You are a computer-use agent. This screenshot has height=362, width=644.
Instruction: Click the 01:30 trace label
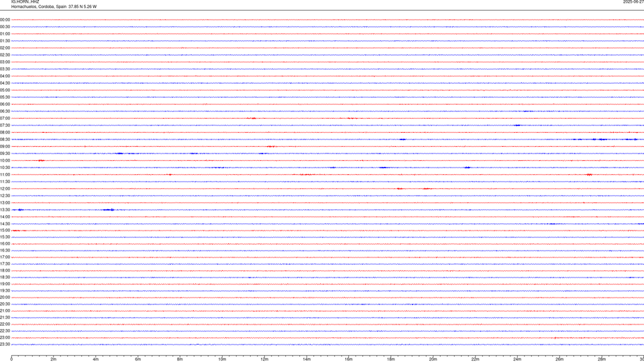tap(5, 41)
